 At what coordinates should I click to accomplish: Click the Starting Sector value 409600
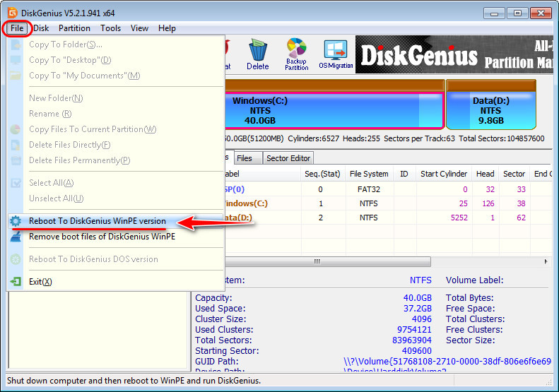point(417,350)
